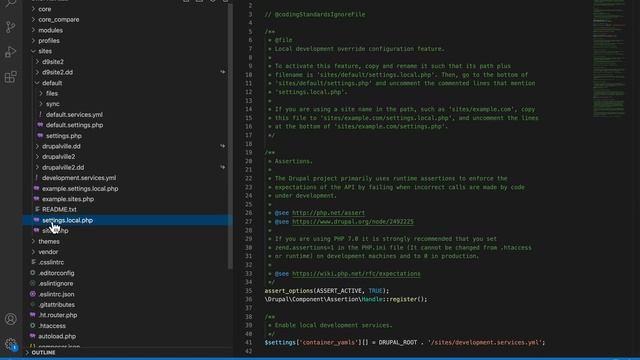Follow the wiki.php.net/rfc/expectations link
This screenshot has height=360, width=640.
pyautogui.click(x=356, y=273)
